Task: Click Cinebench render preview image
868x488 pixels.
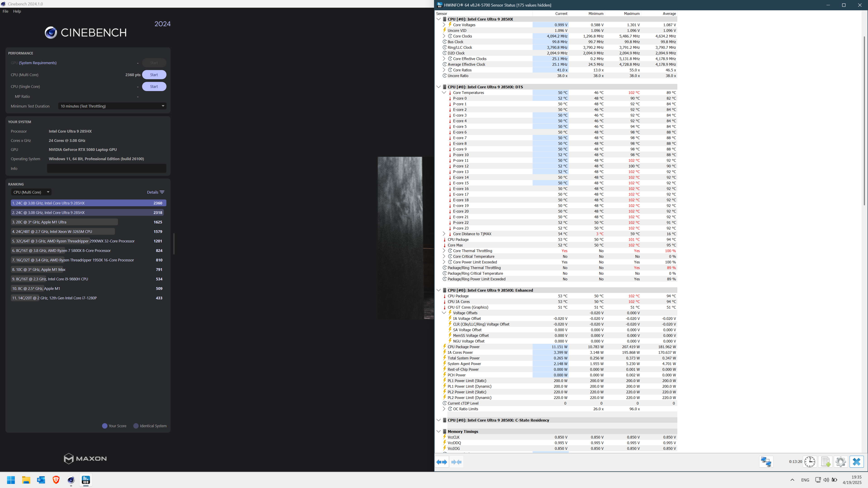Action: pos(406,238)
